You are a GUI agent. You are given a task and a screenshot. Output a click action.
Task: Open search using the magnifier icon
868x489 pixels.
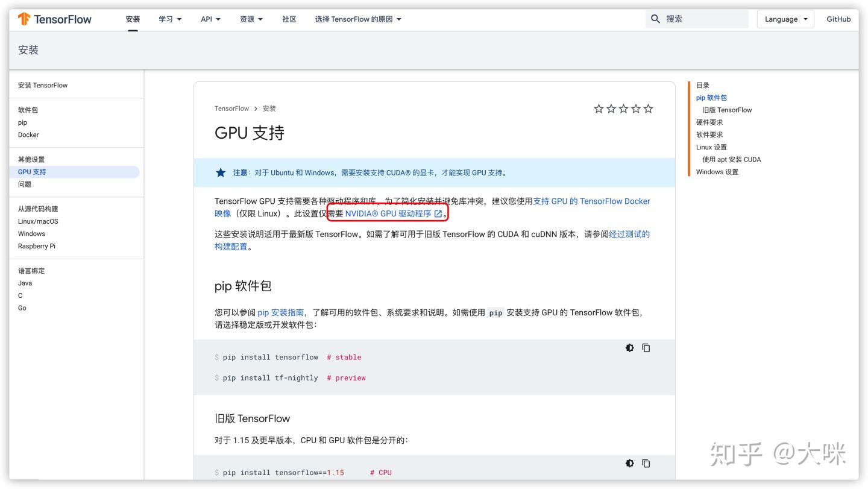655,19
